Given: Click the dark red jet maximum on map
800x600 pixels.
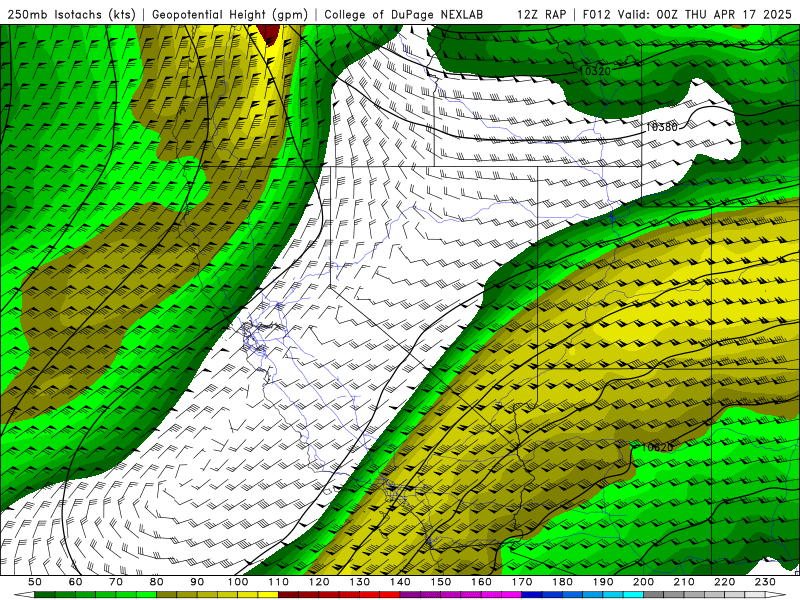Looking at the screenshot, I should [269, 34].
